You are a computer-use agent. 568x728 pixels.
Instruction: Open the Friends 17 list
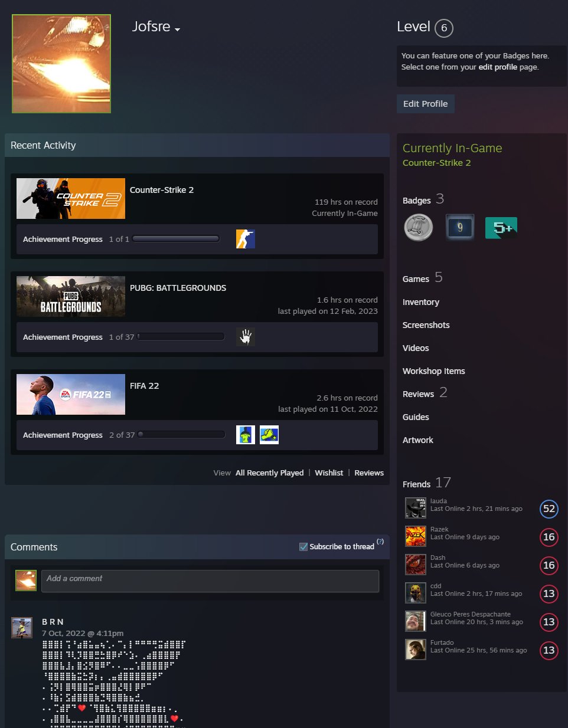[x=427, y=483]
